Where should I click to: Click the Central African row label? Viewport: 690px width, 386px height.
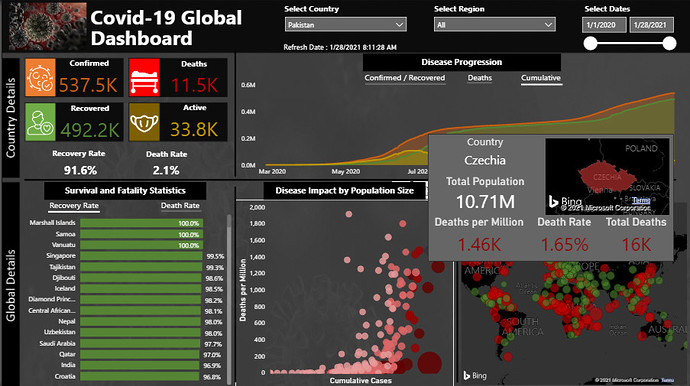(51, 311)
